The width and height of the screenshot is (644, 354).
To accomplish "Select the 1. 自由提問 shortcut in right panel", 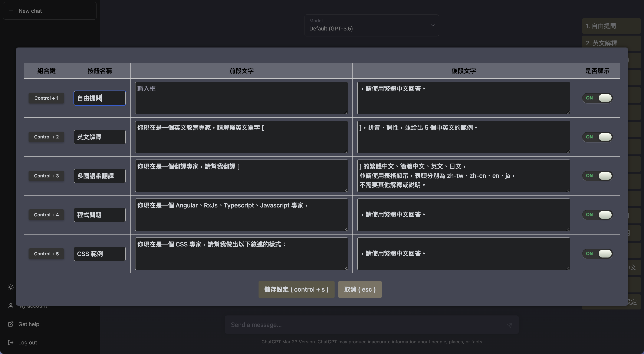I will coord(611,26).
